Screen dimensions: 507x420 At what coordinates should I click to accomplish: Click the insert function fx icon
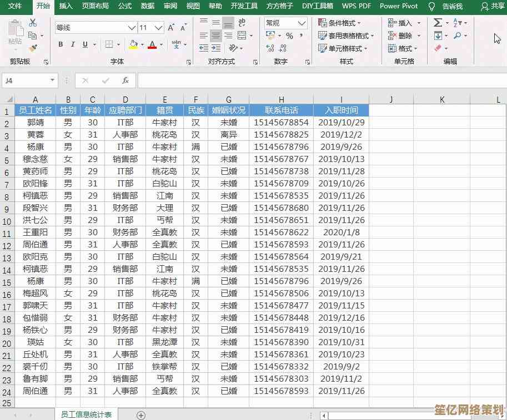(126, 80)
